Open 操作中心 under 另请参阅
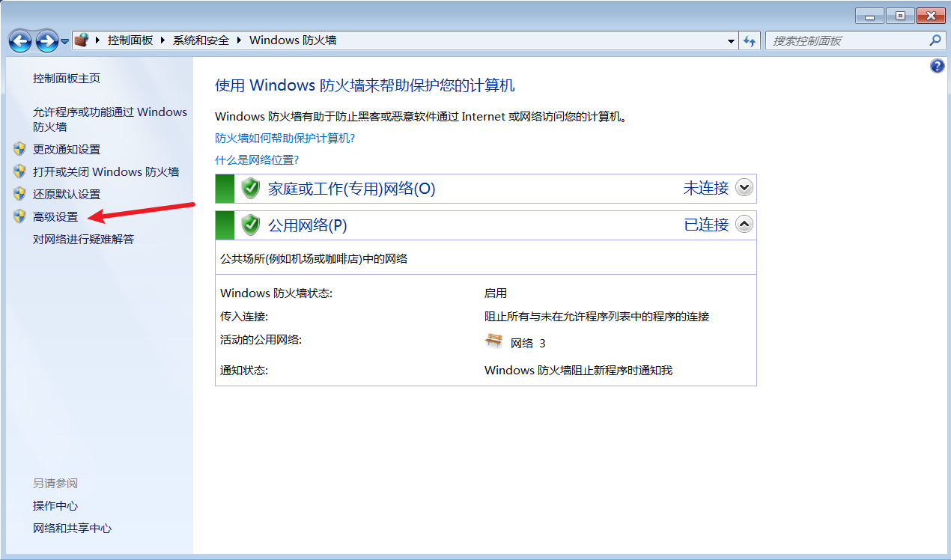The height and width of the screenshot is (560, 951). (x=55, y=505)
